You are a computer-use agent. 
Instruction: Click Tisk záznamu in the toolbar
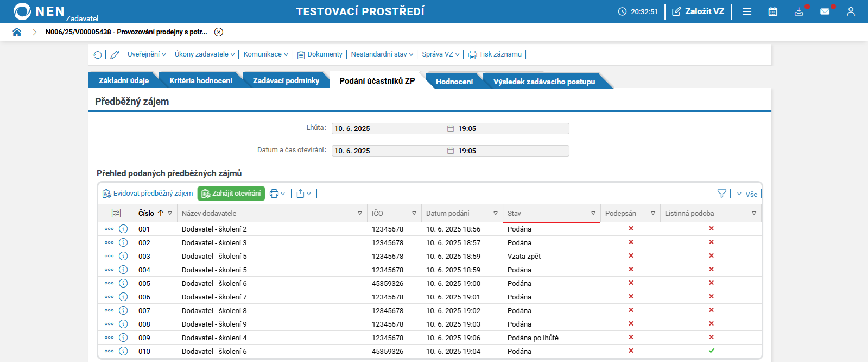(x=495, y=54)
